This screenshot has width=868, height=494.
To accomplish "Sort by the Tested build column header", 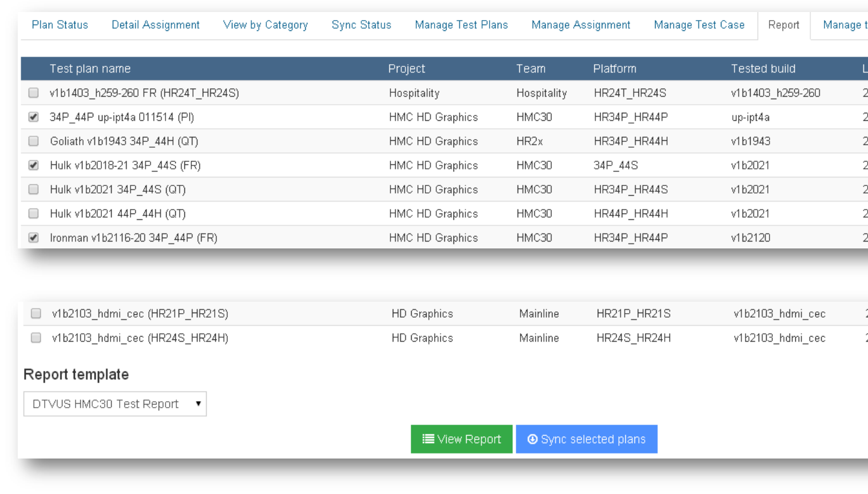I will (x=763, y=69).
